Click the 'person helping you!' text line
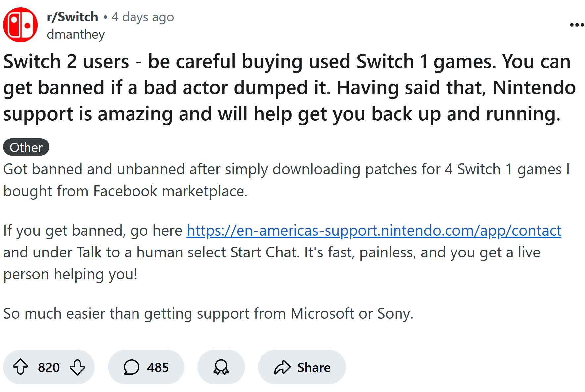The image size is (585, 392). pyautogui.click(x=70, y=274)
